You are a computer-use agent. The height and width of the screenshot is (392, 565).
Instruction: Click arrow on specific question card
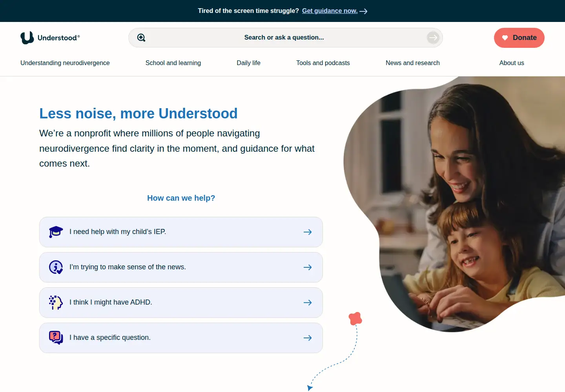pyautogui.click(x=308, y=338)
